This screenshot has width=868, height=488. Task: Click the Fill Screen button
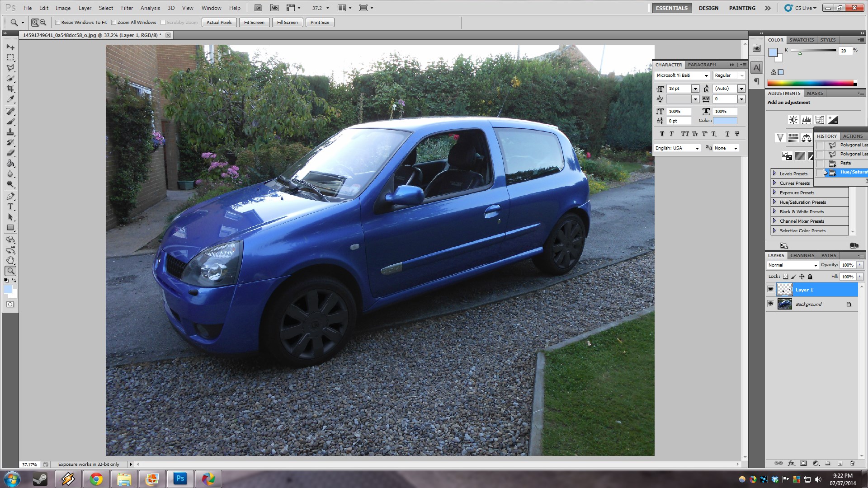pyautogui.click(x=288, y=23)
